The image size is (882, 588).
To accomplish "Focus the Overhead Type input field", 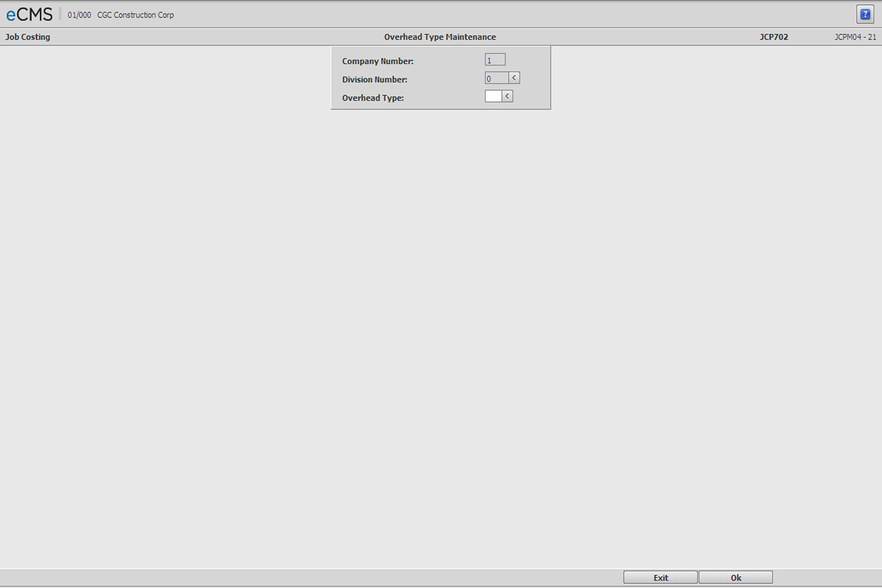I will pos(493,96).
